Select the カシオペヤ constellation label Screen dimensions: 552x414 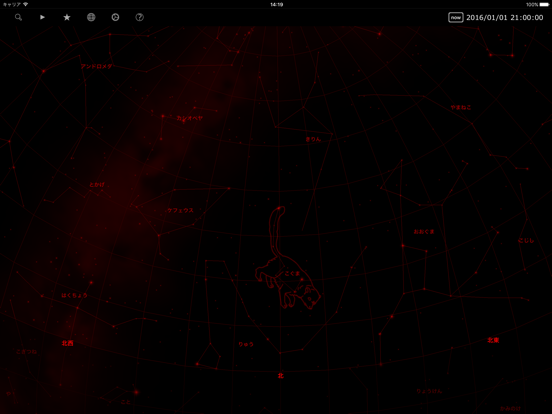190,118
